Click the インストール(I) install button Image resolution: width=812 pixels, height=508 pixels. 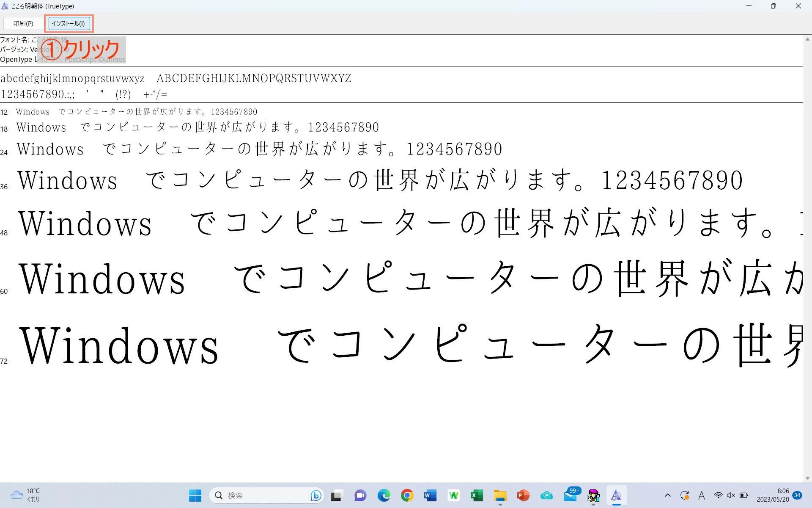(x=69, y=24)
